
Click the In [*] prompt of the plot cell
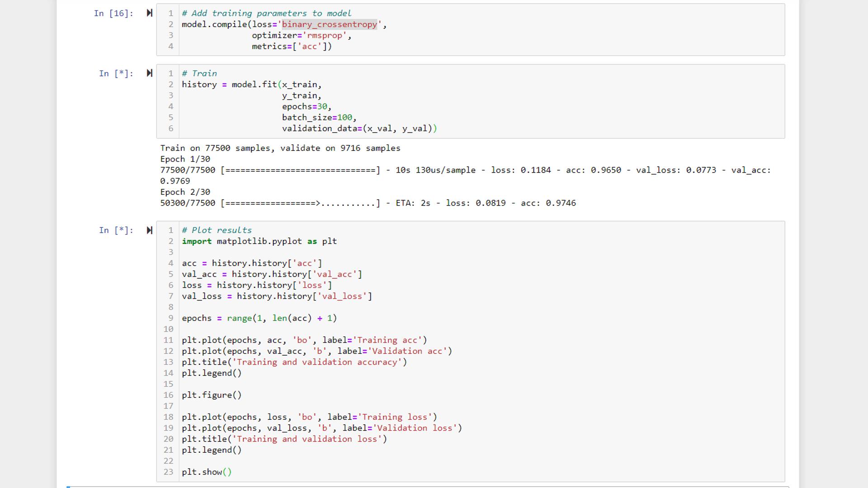coord(115,230)
